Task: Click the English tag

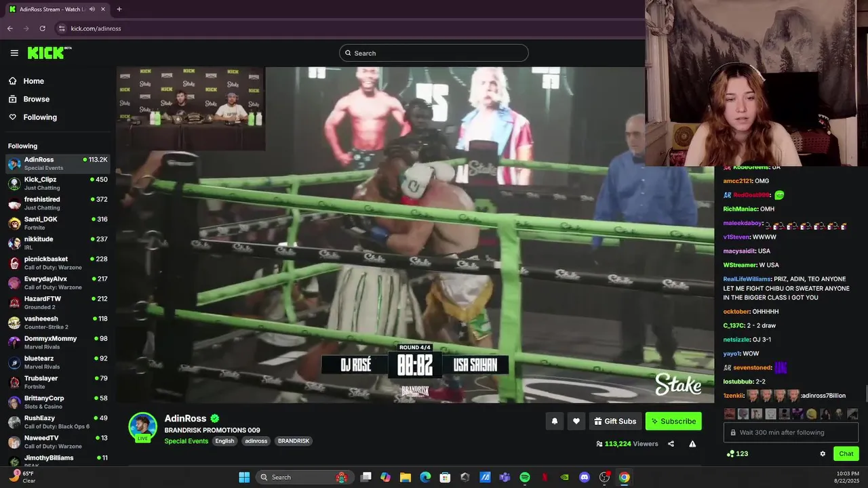Action: click(224, 441)
